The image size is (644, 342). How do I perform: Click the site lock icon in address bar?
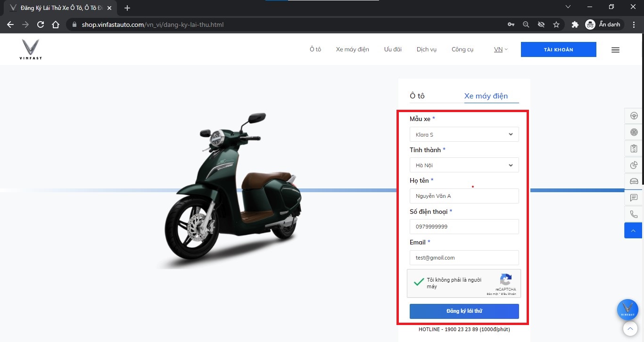74,24
